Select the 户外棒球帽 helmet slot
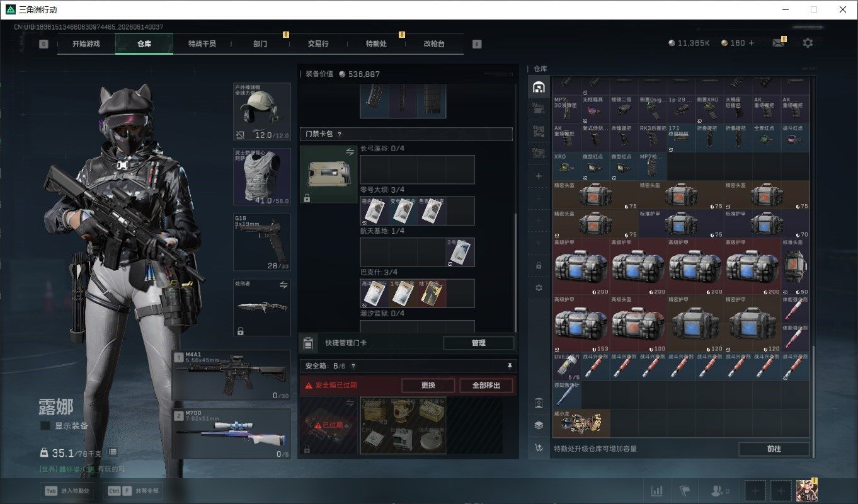Image resolution: width=858 pixels, height=504 pixels. (x=262, y=112)
